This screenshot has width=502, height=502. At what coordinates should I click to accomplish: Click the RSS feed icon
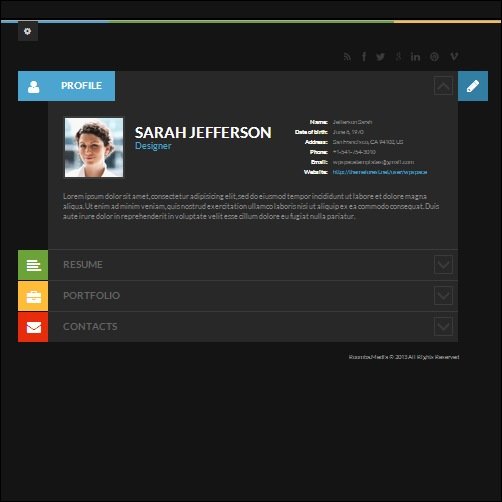coord(347,57)
